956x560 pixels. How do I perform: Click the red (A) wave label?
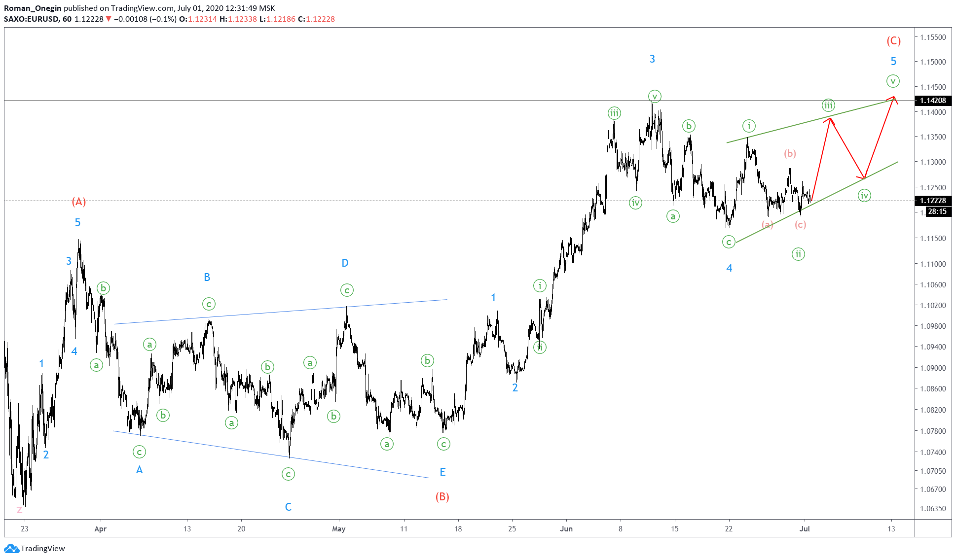pos(79,201)
